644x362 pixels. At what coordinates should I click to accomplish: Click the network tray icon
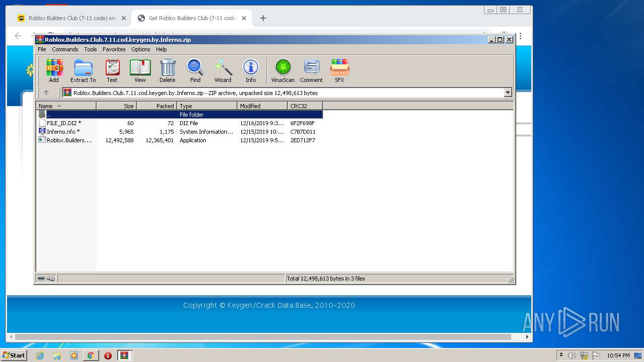pos(584,355)
